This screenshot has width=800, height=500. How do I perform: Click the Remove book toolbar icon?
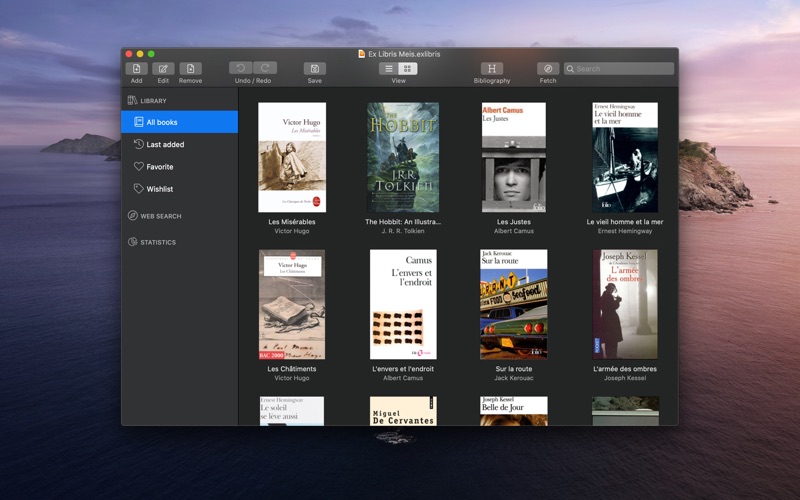[190, 68]
